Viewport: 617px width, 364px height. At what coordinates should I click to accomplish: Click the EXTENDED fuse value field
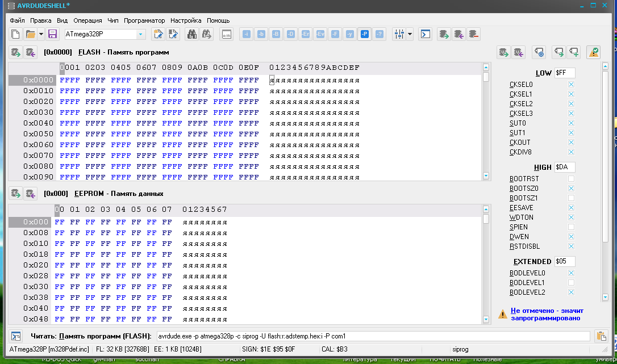pyautogui.click(x=565, y=261)
